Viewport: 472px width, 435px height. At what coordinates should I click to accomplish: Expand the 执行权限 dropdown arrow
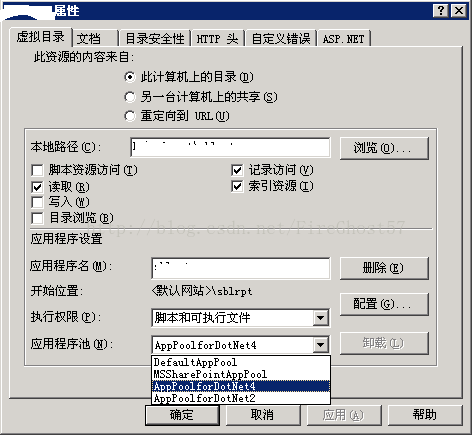click(320, 318)
